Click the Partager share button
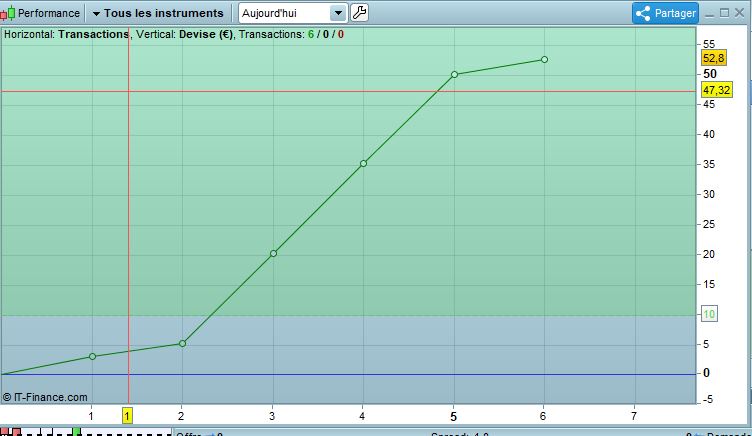This screenshot has height=436, width=752. pyautogui.click(x=665, y=13)
